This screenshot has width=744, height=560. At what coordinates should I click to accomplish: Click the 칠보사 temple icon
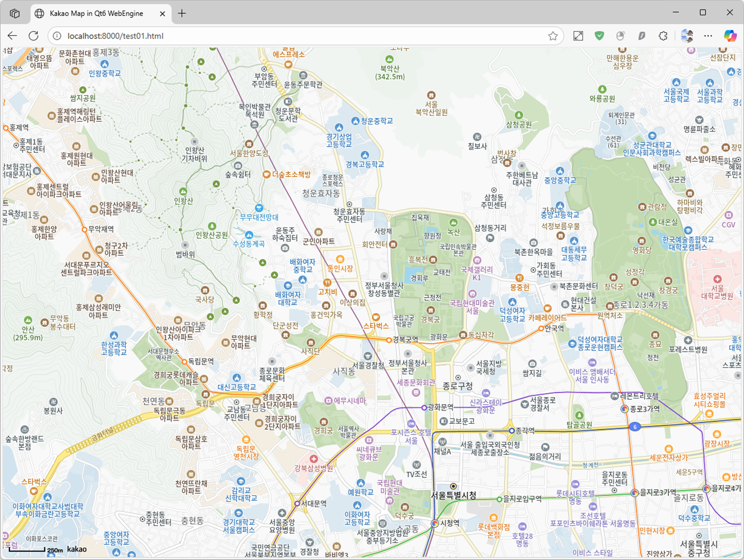pyautogui.click(x=477, y=136)
